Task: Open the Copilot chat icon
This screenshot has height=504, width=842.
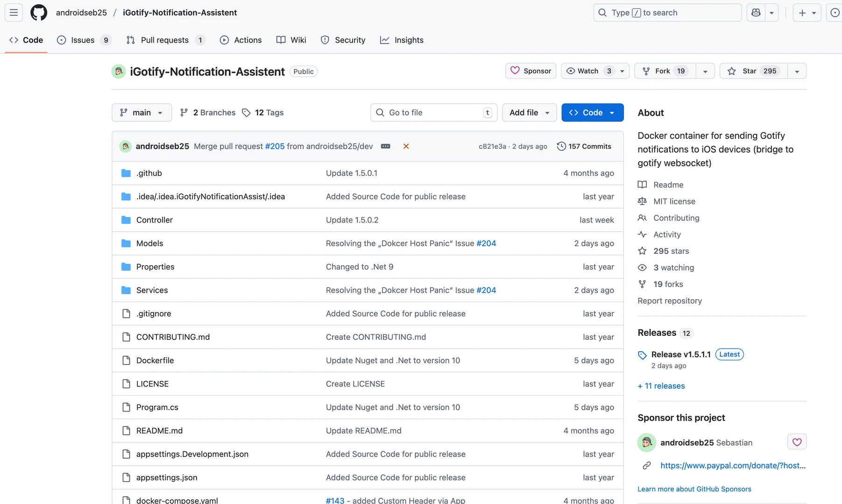Action: tap(756, 13)
